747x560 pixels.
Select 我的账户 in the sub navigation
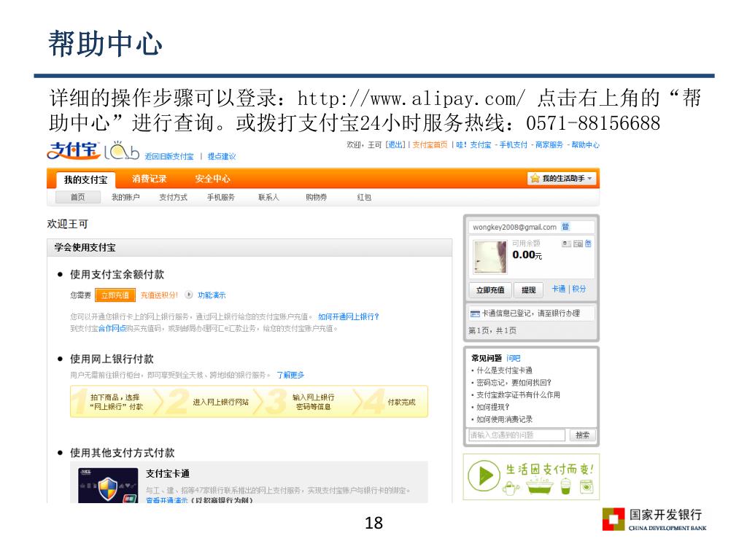click(125, 197)
